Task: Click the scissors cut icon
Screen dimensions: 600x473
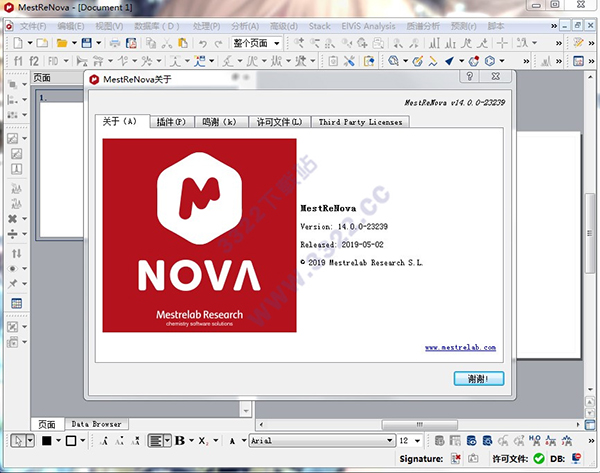Action: pos(167,43)
